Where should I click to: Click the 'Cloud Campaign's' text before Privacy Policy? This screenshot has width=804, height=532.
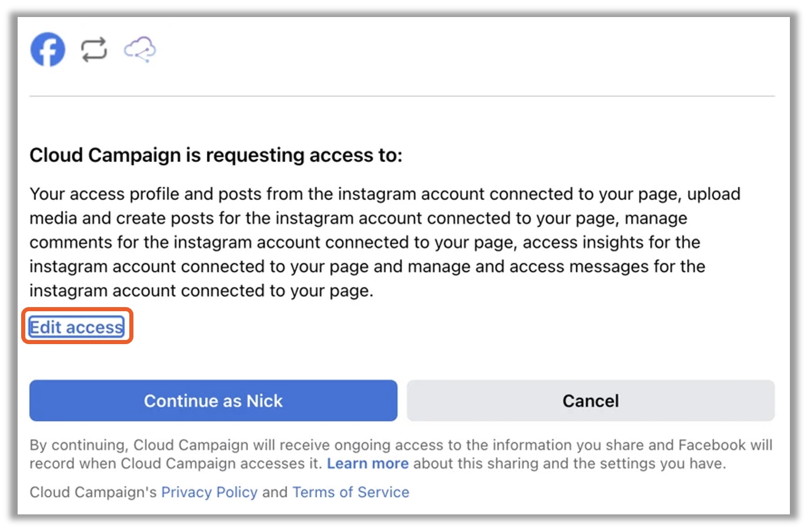coord(93,492)
